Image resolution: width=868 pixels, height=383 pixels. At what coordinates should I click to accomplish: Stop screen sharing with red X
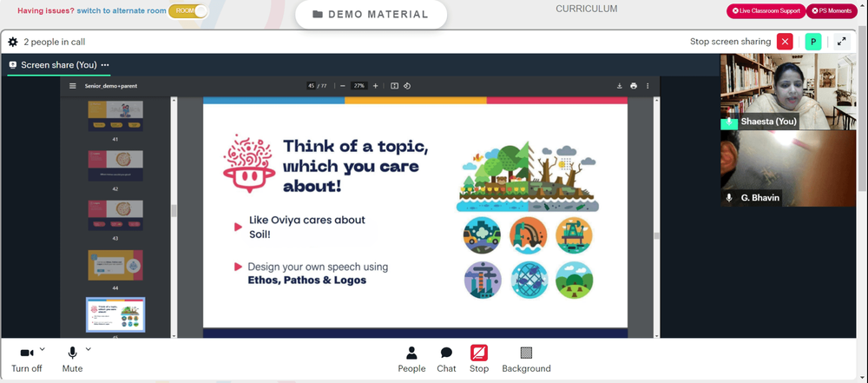[x=785, y=42]
